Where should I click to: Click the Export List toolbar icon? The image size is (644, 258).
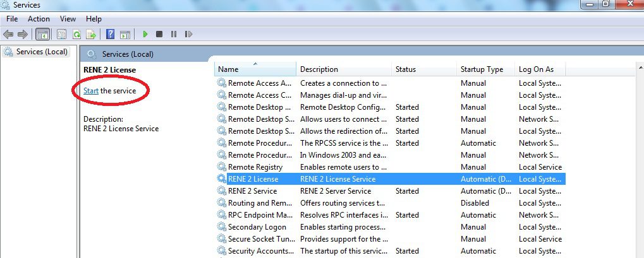point(91,35)
